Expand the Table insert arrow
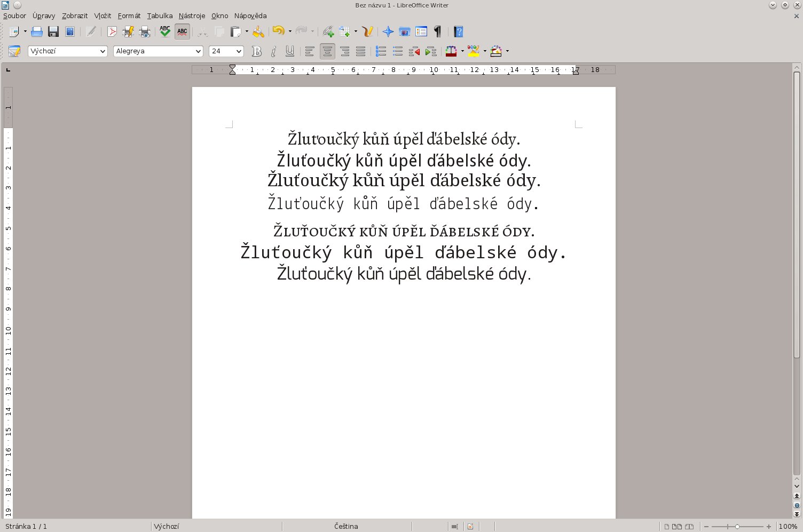This screenshot has width=803, height=532. tap(356, 32)
